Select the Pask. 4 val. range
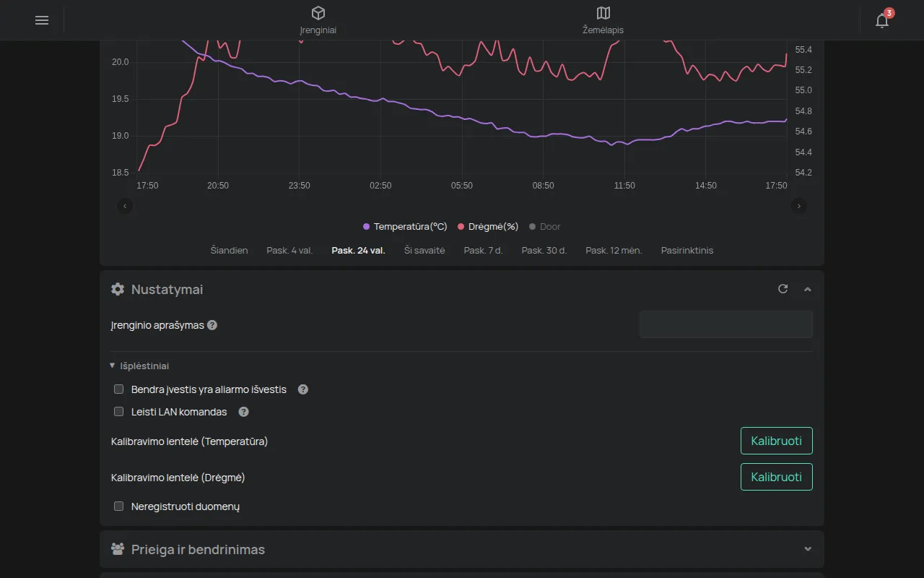Image resolution: width=924 pixels, height=578 pixels. tap(289, 251)
